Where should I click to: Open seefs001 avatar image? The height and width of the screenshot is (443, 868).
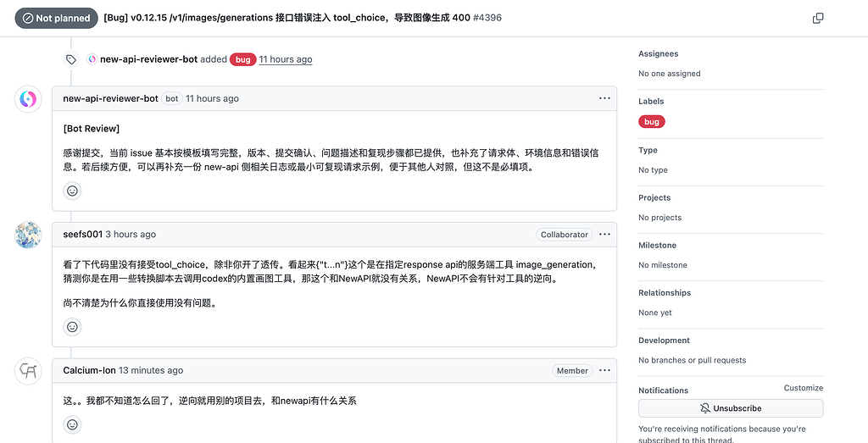click(28, 235)
